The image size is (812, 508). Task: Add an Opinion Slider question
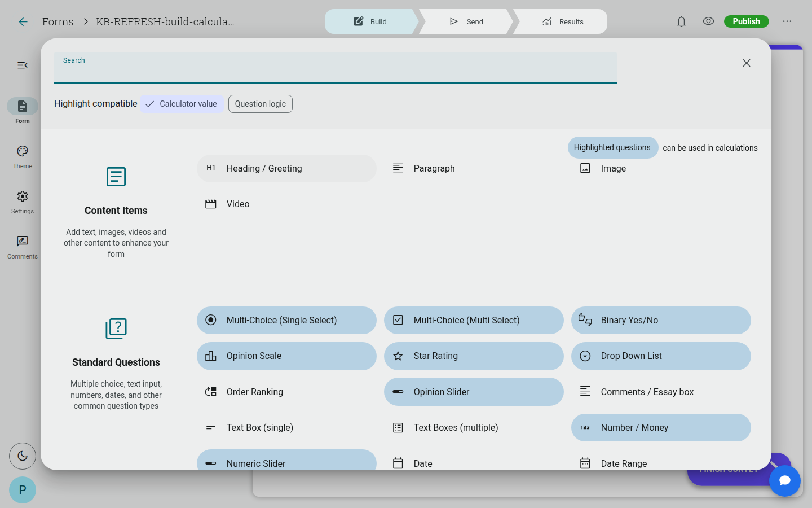(474, 392)
